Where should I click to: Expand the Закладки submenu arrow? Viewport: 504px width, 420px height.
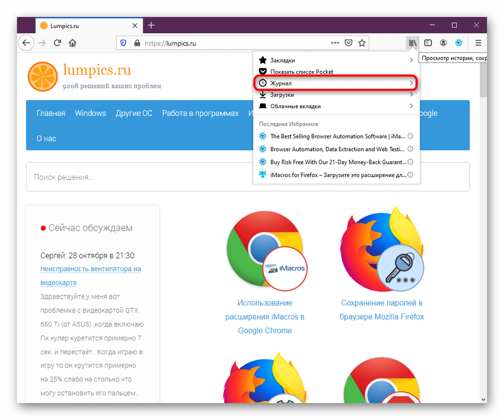click(x=411, y=60)
